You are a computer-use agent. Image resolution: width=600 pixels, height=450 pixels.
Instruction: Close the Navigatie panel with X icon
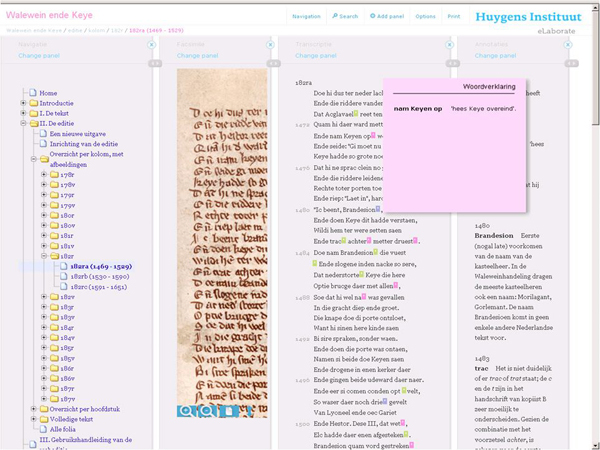[152, 45]
